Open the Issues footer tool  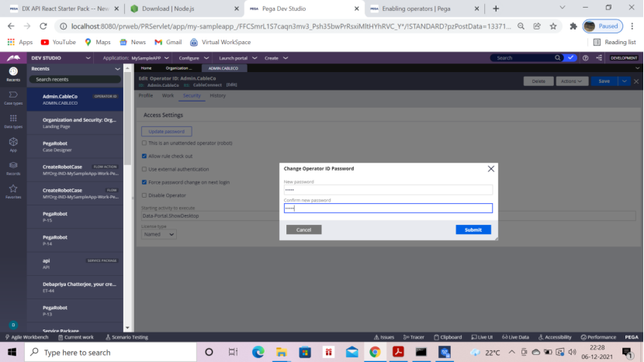pos(384,337)
